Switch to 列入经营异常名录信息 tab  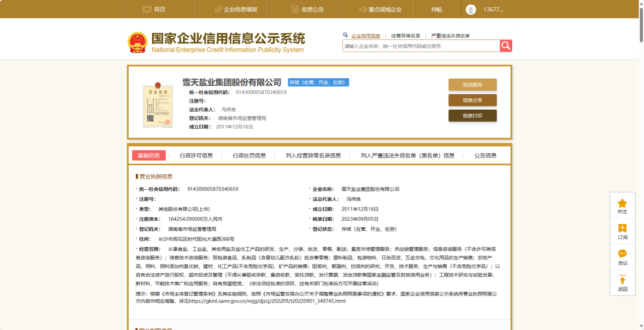[314, 155]
